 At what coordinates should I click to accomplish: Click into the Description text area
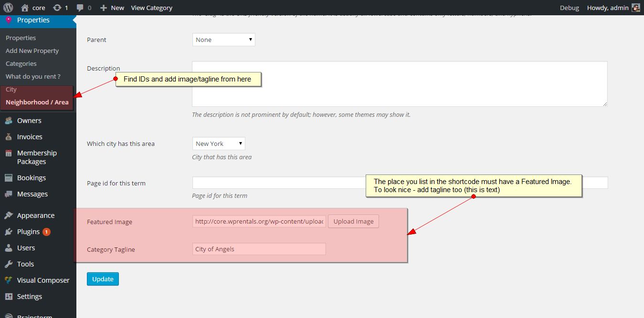400,84
